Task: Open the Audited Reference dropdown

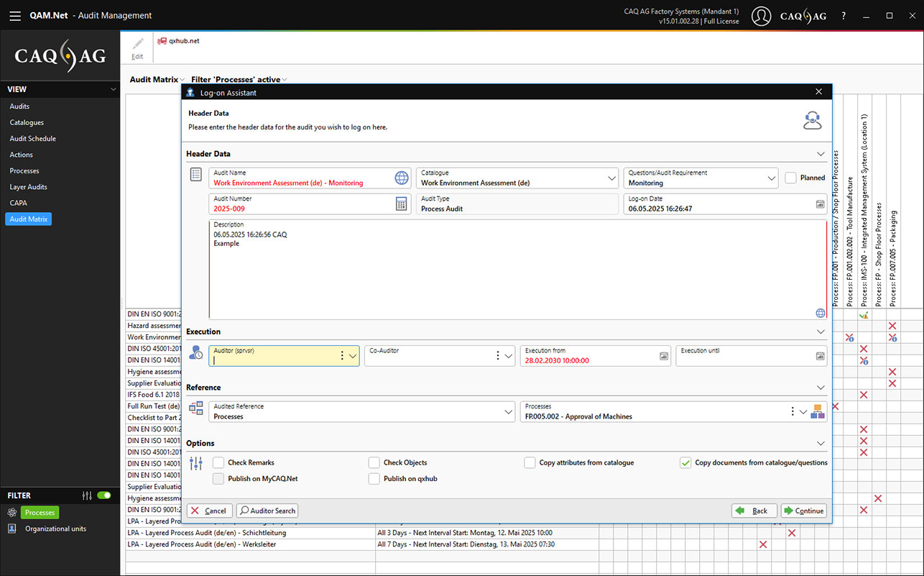Action: 509,412
